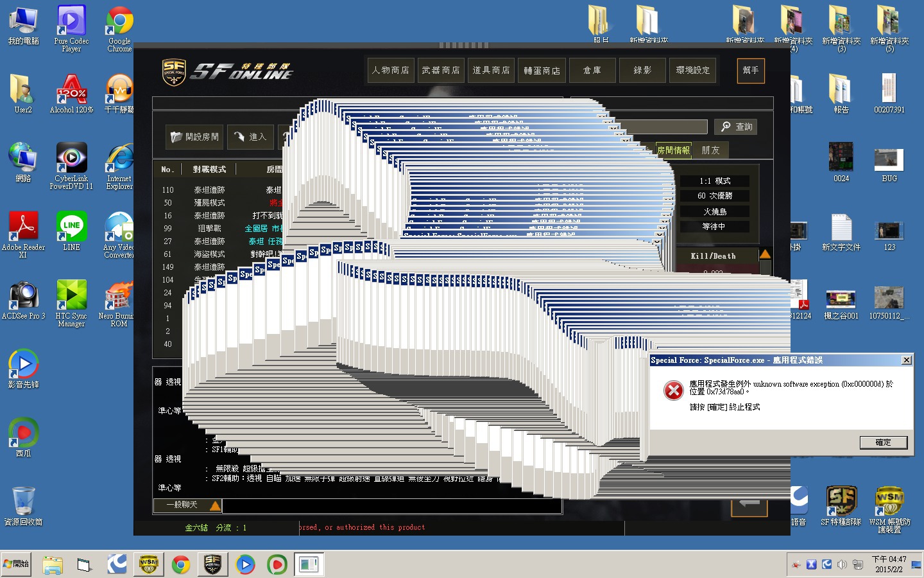The height and width of the screenshot is (578, 924).
Task: Click the 火燒島 map name text
Action: (715, 211)
